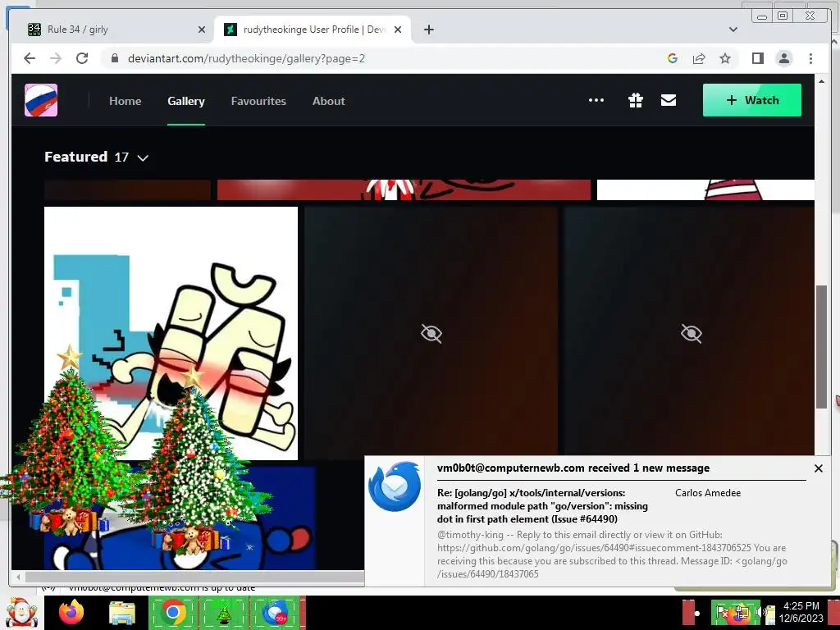Open the golang/go Issue #64490 message subject
840x630 pixels.
[x=542, y=505]
